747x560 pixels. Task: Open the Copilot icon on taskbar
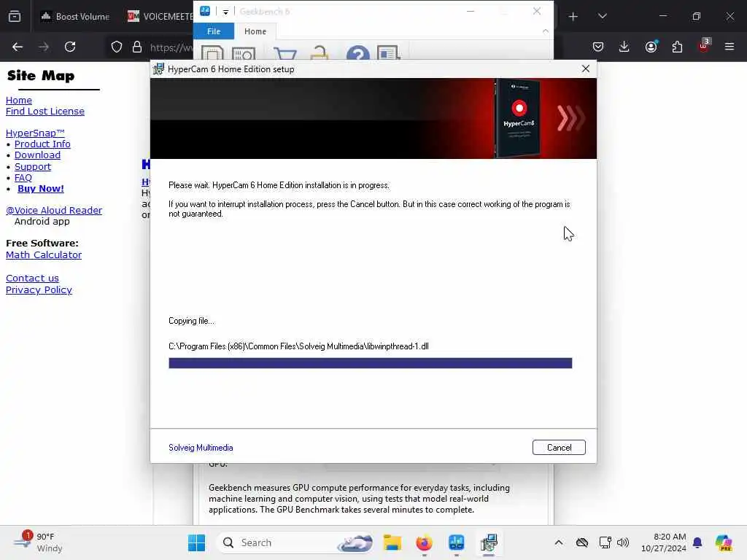pos(724,542)
